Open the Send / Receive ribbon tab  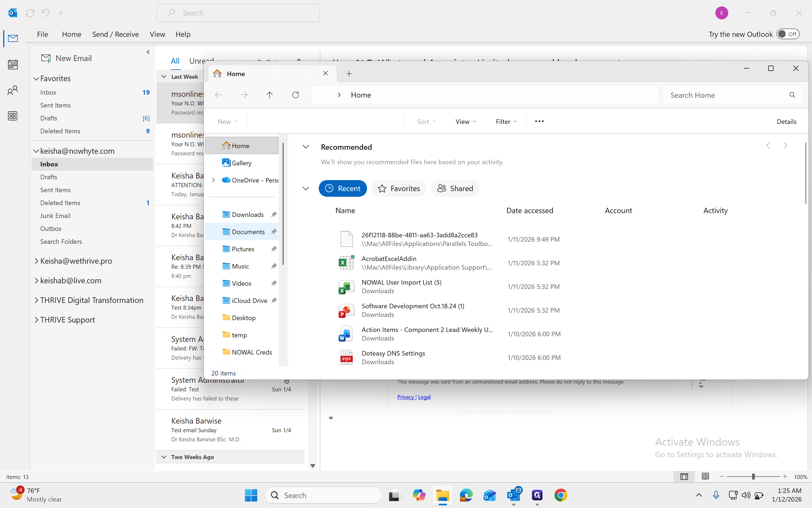point(115,34)
